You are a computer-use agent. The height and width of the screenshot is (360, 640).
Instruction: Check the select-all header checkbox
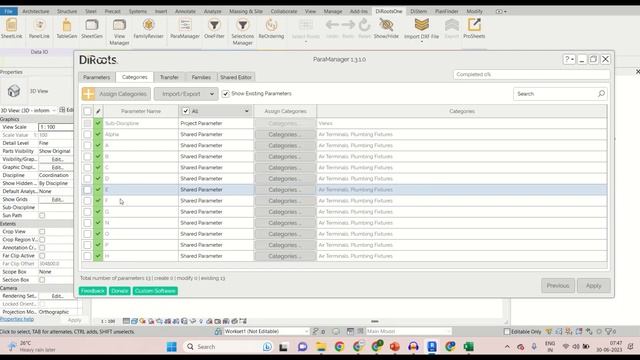87,111
